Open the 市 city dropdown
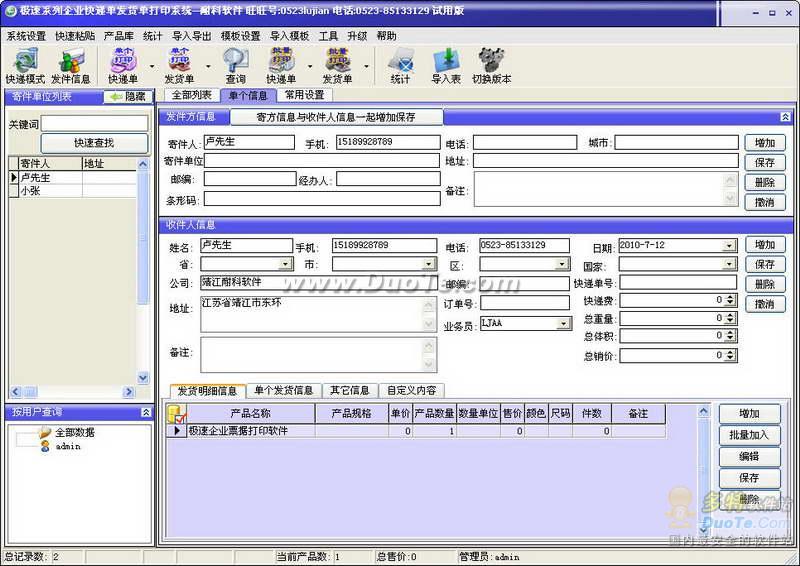This screenshot has width=800, height=566. point(429,264)
